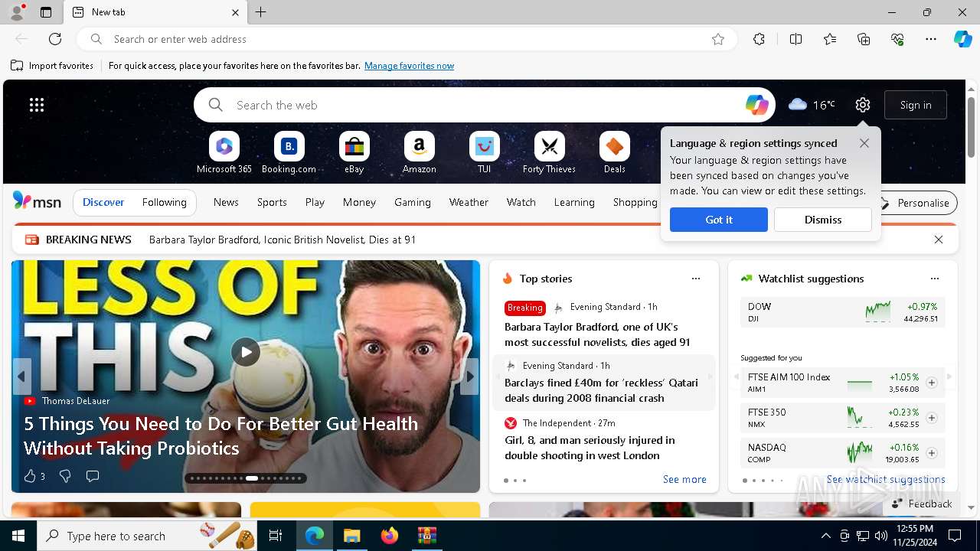
Task: Open Collections panel
Action: click(x=864, y=39)
